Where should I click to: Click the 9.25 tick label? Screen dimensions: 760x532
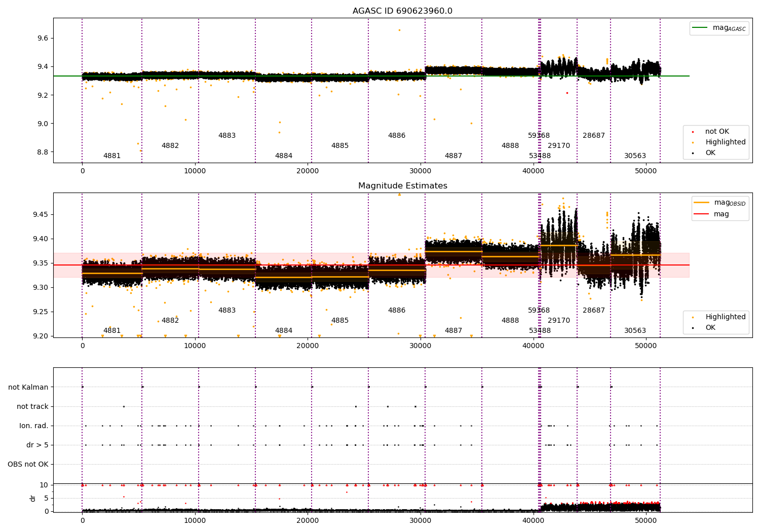[40, 312]
